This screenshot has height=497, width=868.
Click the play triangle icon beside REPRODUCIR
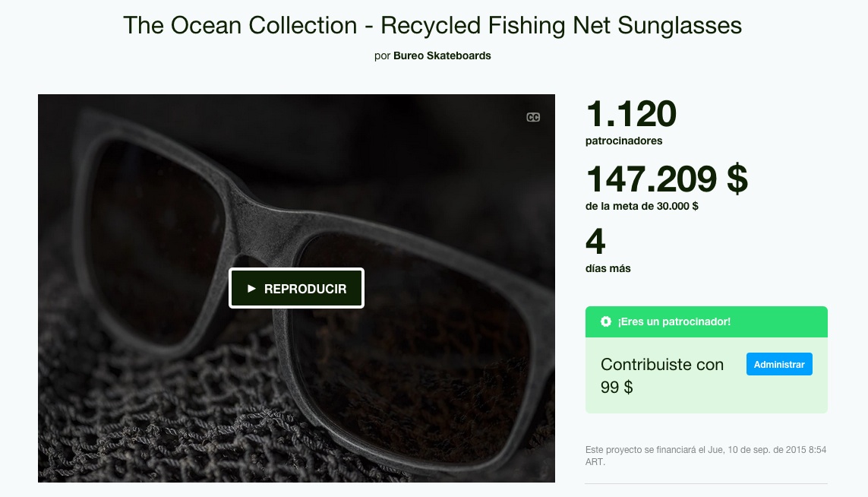click(x=252, y=289)
